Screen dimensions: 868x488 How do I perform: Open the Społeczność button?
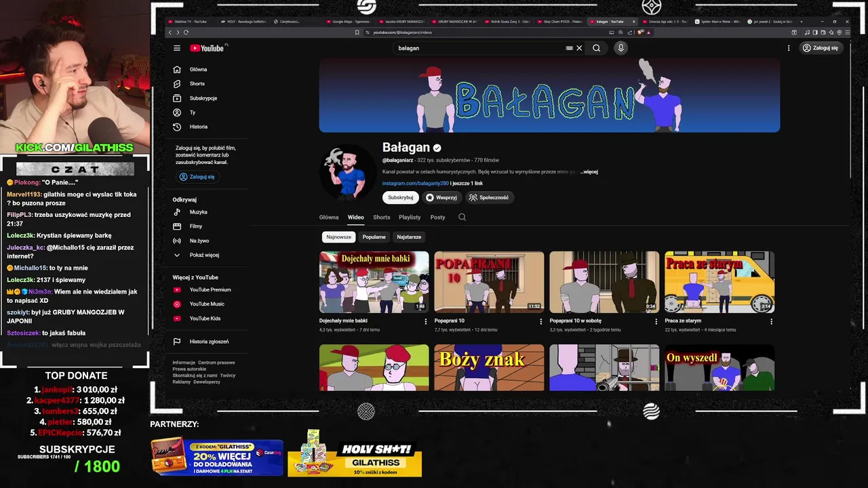tap(489, 197)
